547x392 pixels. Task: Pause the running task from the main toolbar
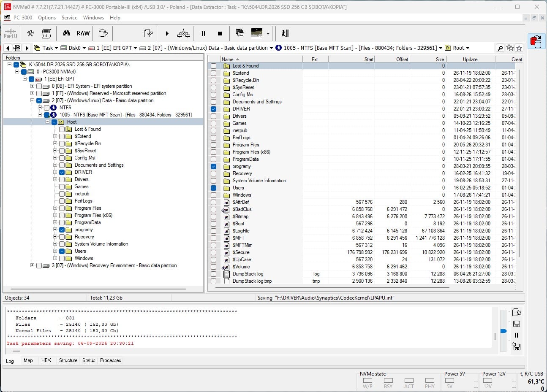(x=203, y=33)
